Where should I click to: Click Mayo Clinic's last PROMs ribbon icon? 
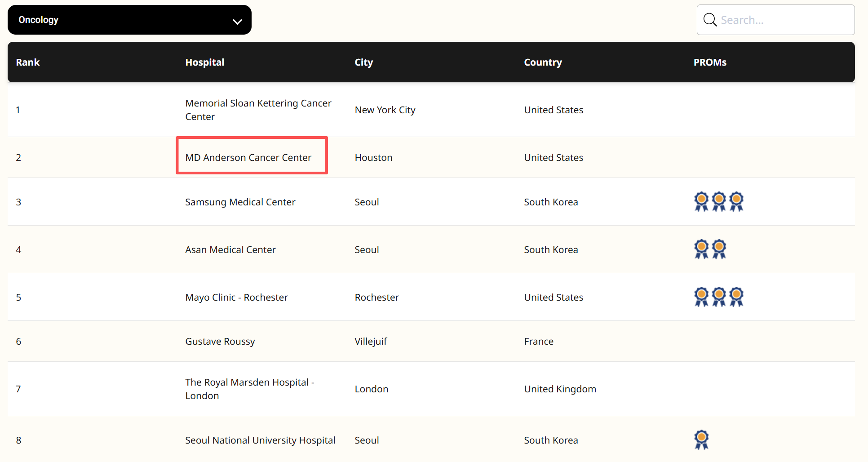(736, 297)
